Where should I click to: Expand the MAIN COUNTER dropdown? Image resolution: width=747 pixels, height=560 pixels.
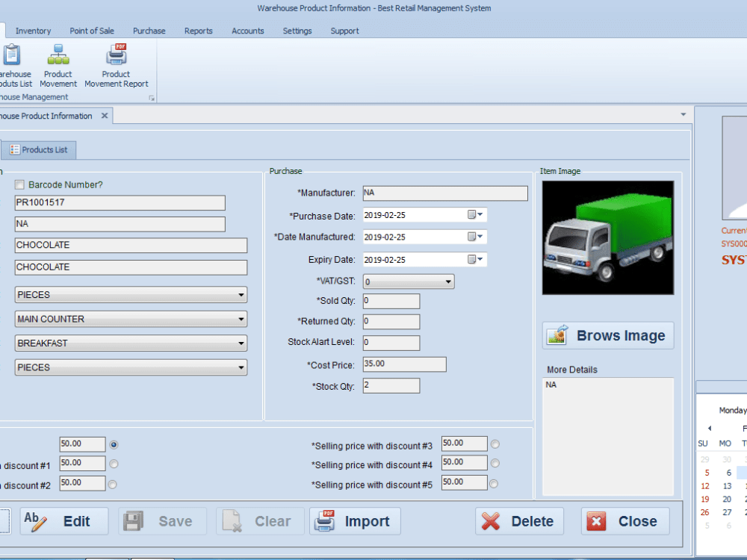242,319
